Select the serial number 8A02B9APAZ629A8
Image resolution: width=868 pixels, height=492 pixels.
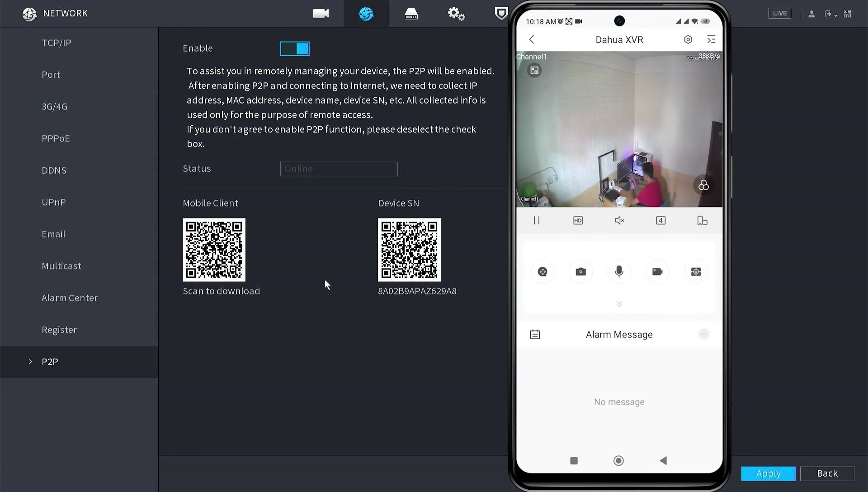[x=417, y=291]
